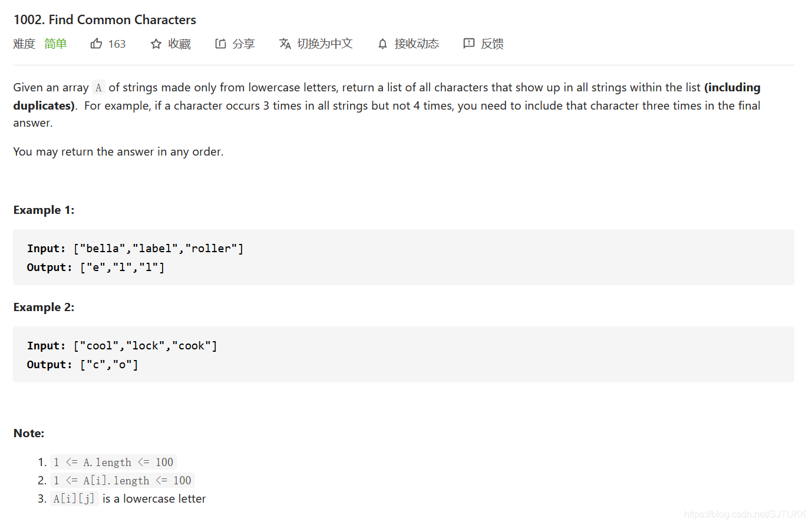The image size is (812, 525).
Task: Click the Note heading
Action: point(29,434)
